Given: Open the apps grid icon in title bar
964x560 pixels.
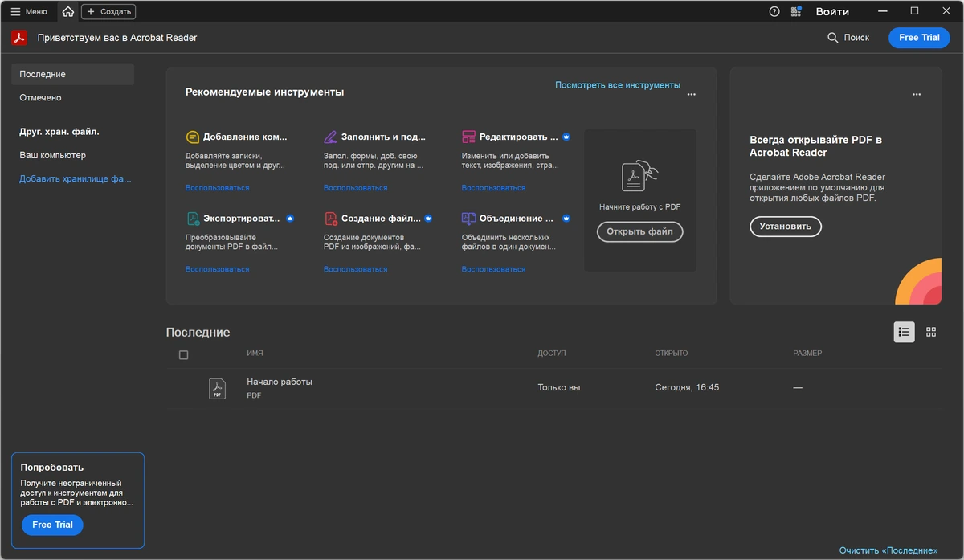Looking at the screenshot, I should pos(796,11).
